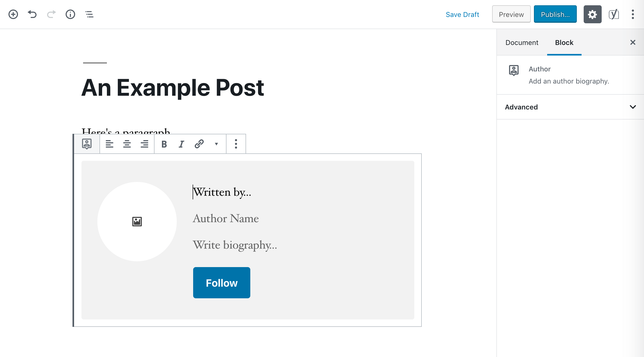Click the Author block icon in toolbar
This screenshot has height=357, width=644.
pyautogui.click(x=87, y=143)
